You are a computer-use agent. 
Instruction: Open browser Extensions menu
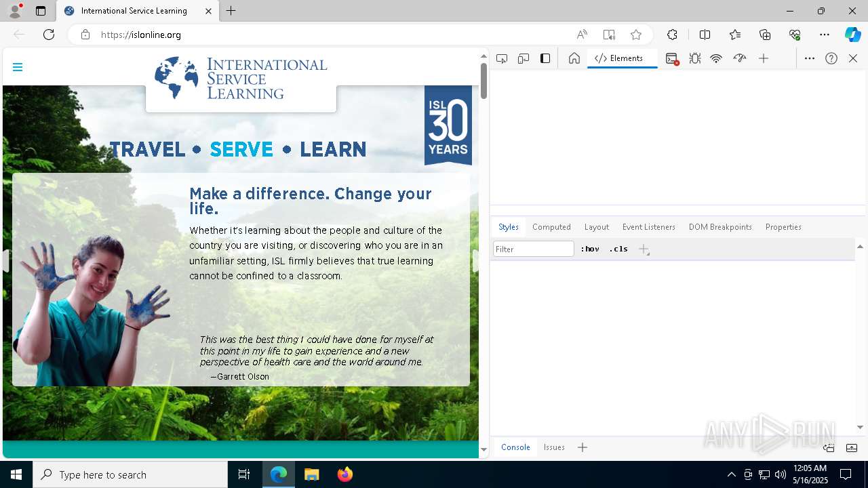(672, 35)
